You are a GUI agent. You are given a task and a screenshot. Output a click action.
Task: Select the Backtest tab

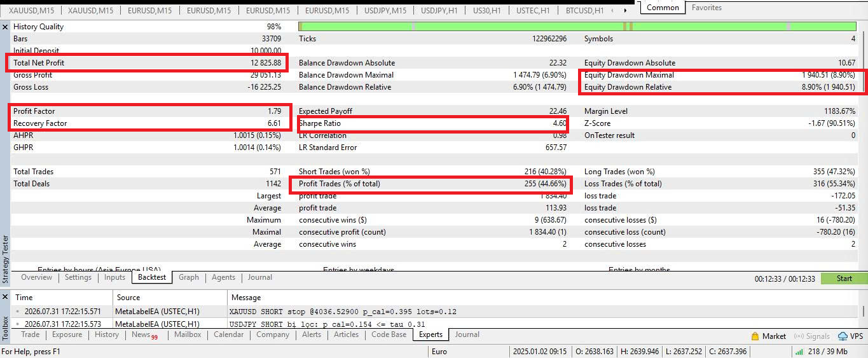coord(152,277)
